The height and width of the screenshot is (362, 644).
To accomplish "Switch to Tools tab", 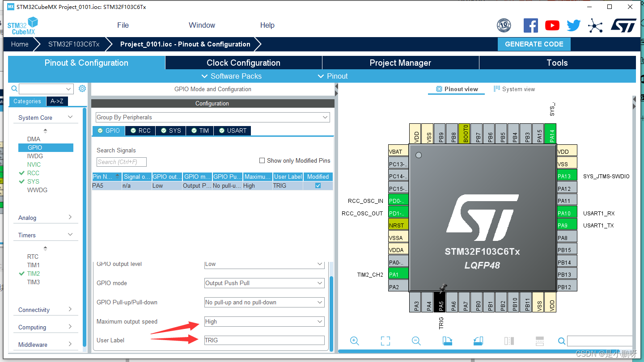I will (x=557, y=63).
